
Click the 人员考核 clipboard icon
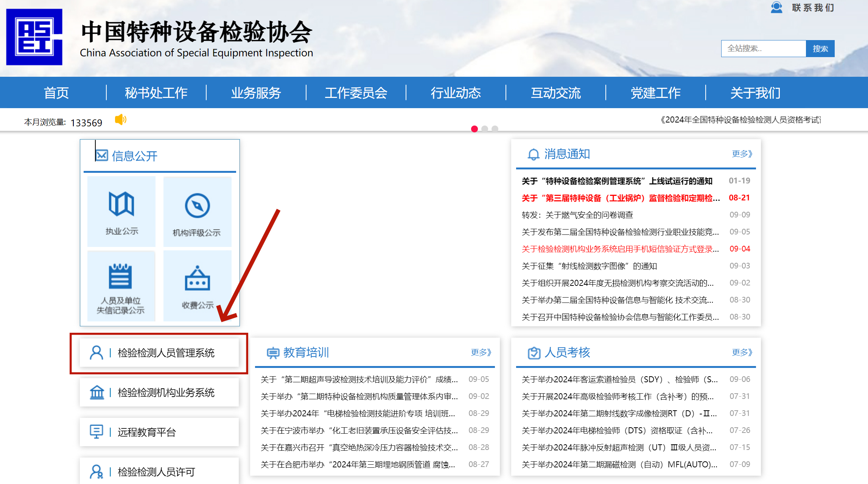pyautogui.click(x=534, y=353)
